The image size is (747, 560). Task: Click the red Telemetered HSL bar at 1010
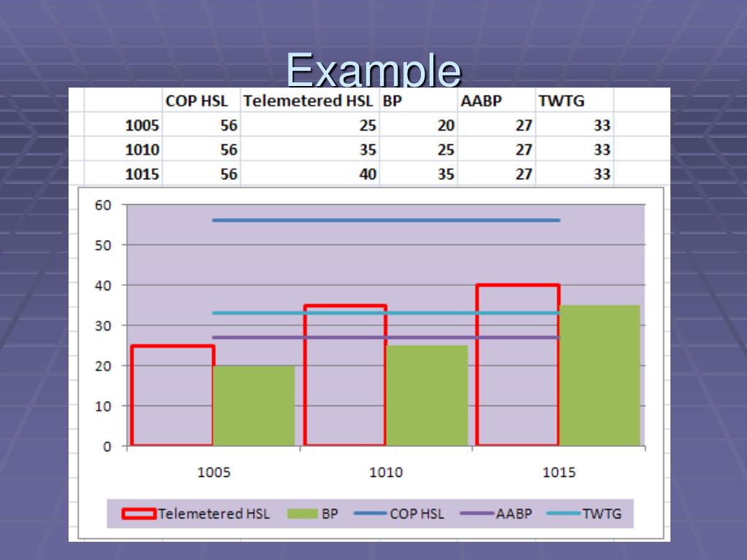[x=345, y=376]
